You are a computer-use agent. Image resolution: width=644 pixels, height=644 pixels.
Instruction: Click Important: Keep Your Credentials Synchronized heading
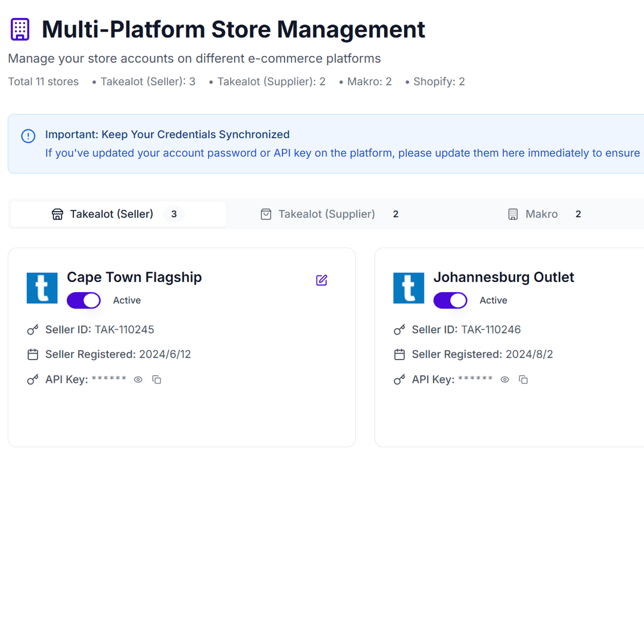[x=167, y=135]
